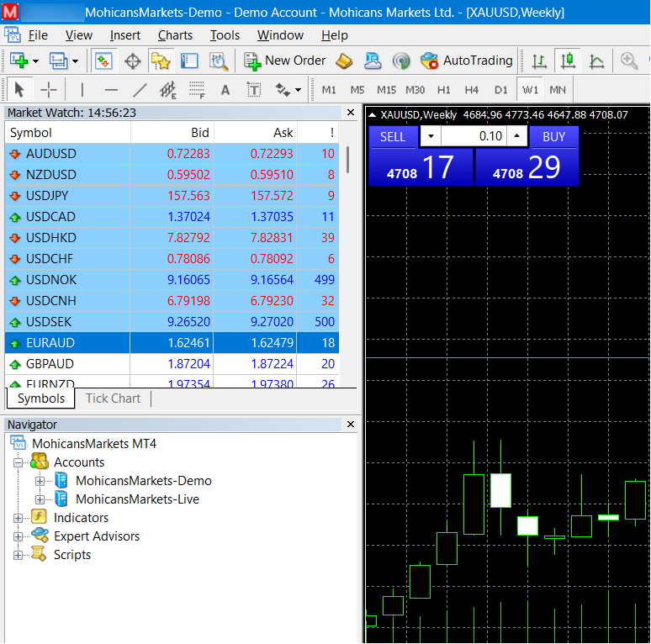The width and height of the screenshot is (651, 644).
Task: Switch to MN timeframe
Action: (x=558, y=90)
